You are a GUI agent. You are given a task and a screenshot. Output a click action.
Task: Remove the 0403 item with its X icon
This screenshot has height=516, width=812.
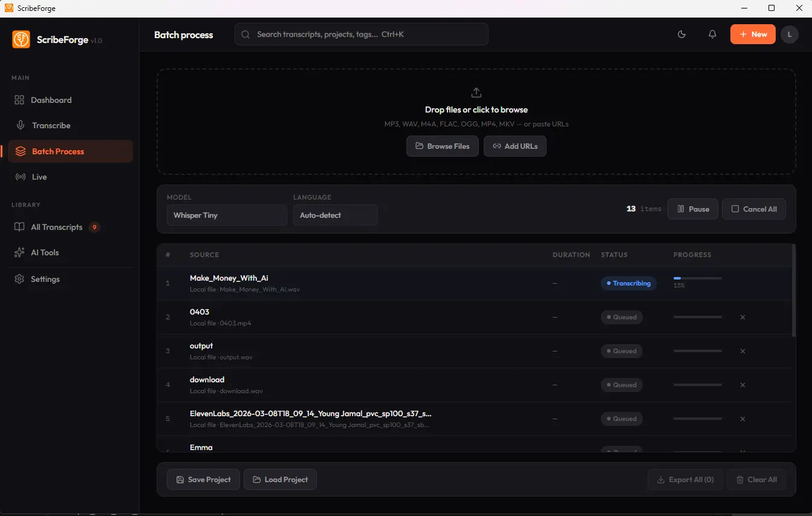pyautogui.click(x=742, y=317)
